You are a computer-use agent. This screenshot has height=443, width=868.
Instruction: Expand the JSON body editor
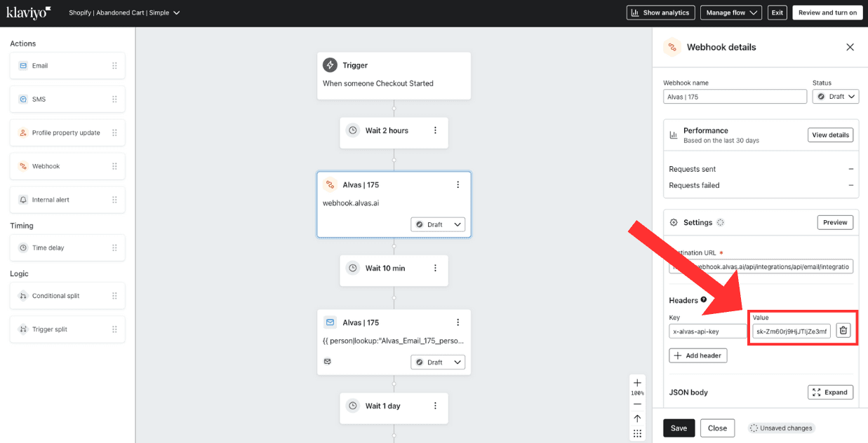tap(830, 393)
